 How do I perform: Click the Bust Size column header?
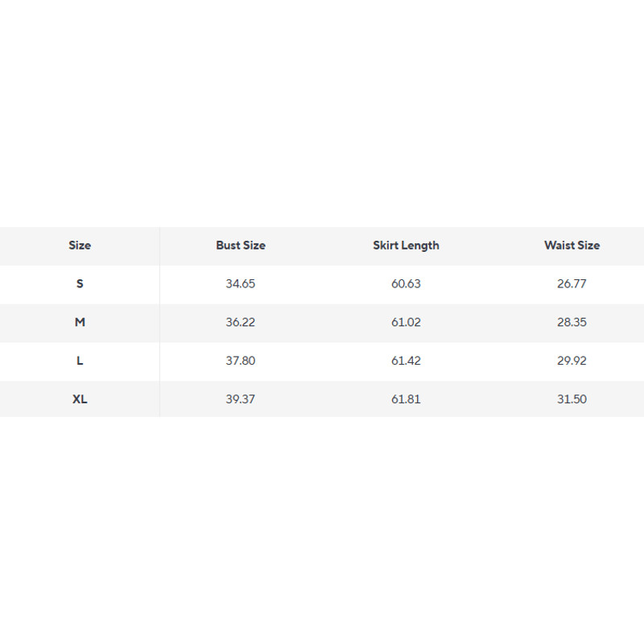[241, 246]
